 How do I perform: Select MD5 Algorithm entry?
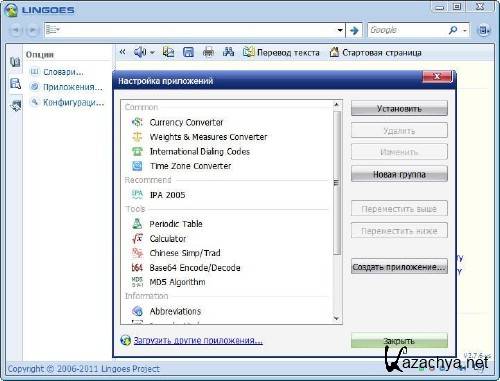pos(177,282)
